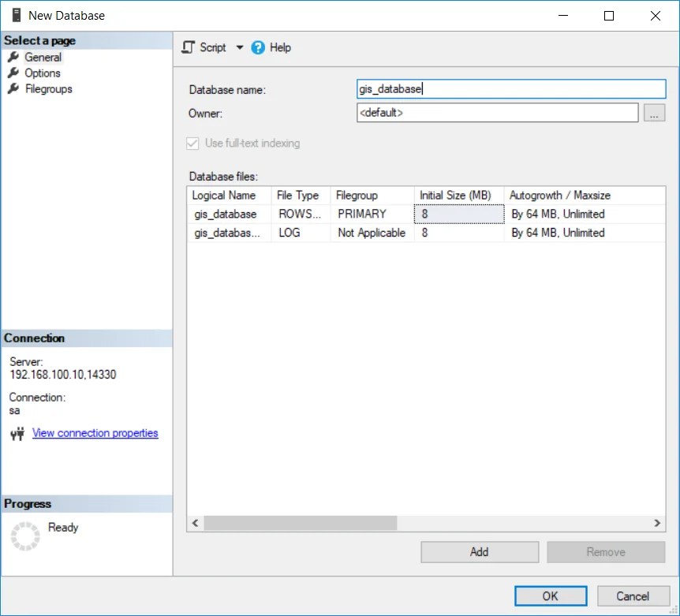Image resolution: width=680 pixels, height=616 pixels.
Task: Click the Database name input field
Action: click(x=511, y=89)
